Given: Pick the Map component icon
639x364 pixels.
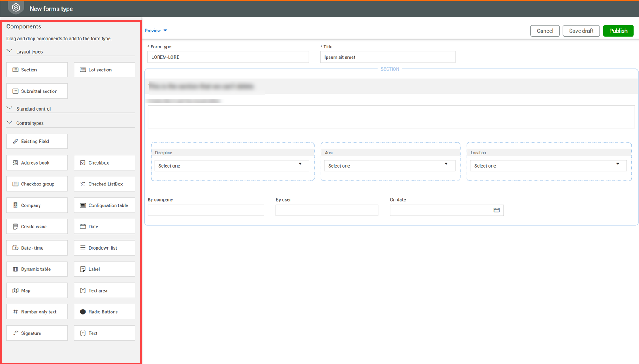Looking at the screenshot, I should [x=15, y=290].
